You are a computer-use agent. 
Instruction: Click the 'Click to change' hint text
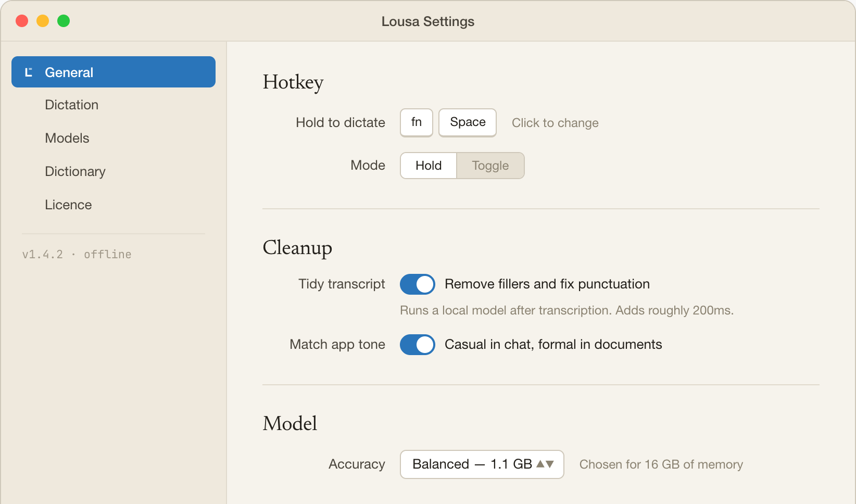555,123
